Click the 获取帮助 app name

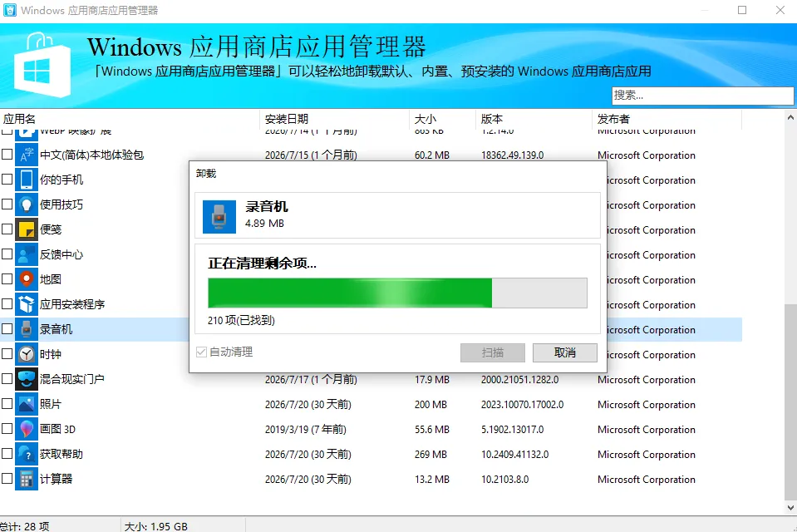pyautogui.click(x=61, y=454)
